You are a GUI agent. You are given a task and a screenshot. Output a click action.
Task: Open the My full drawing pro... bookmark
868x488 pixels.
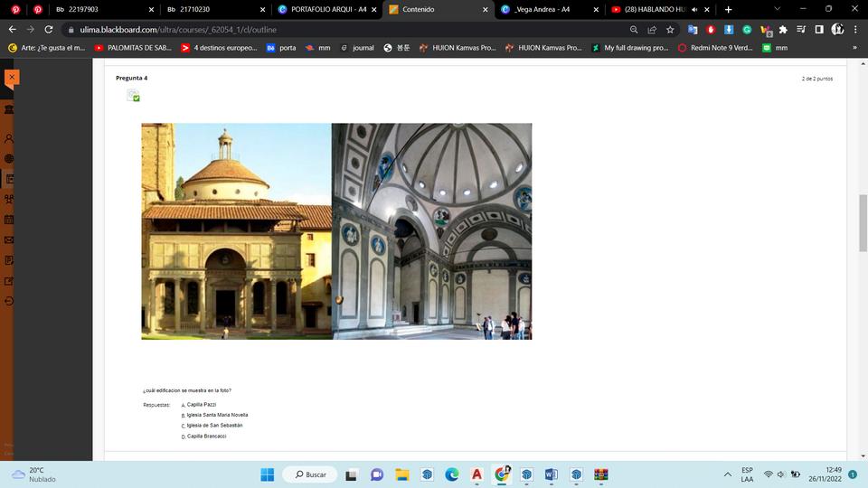(630, 48)
